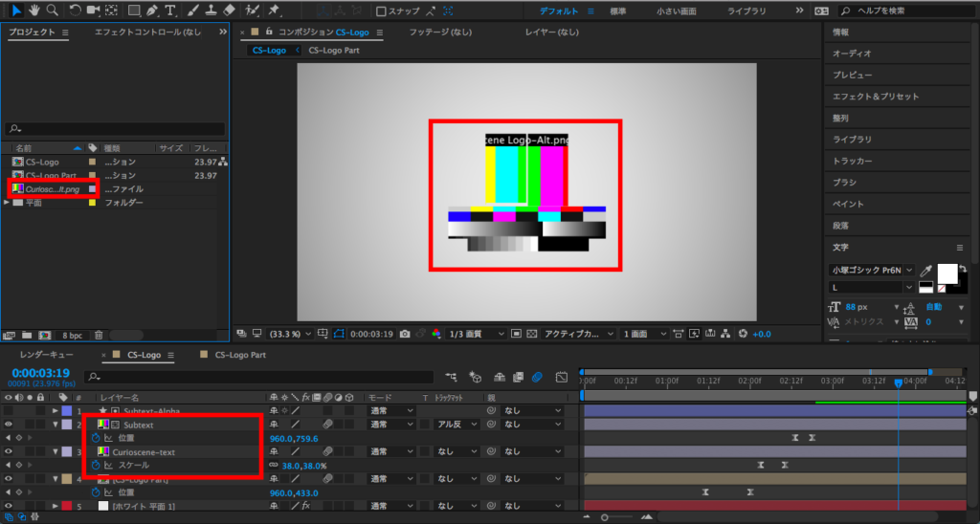This screenshot has height=524, width=980.
Task: Select the Eraser tool
Action: tap(229, 11)
